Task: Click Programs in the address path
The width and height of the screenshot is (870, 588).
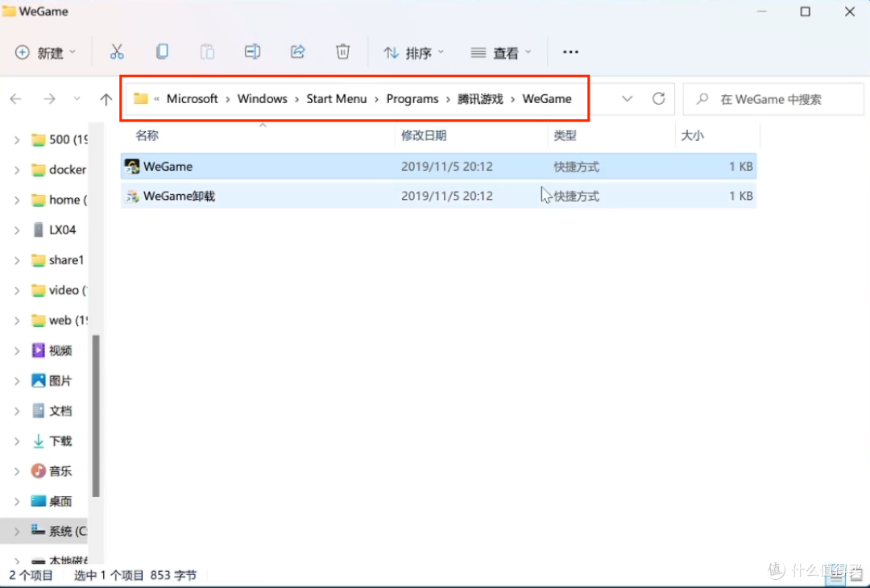Action: (x=412, y=99)
